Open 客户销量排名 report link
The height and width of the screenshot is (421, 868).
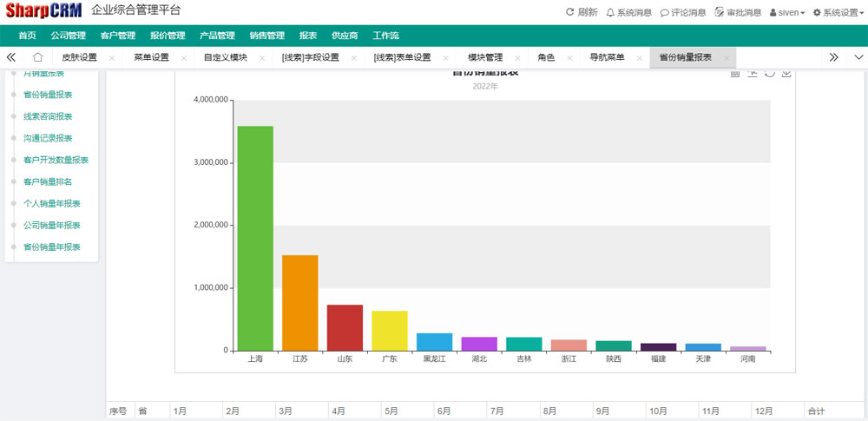point(48,181)
